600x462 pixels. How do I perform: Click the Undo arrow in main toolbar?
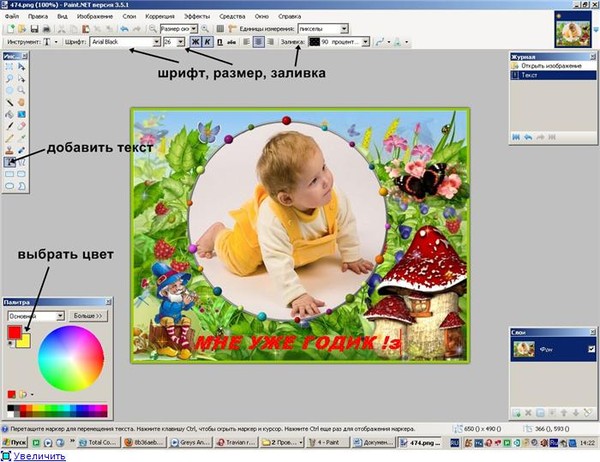coord(124,29)
